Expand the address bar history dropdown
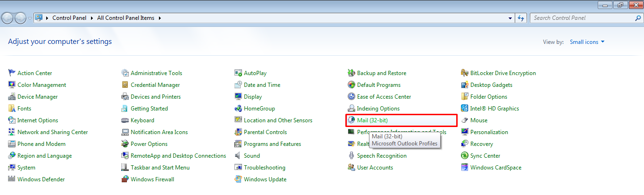This screenshot has width=644, height=195. pyautogui.click(x=510, y=18)
